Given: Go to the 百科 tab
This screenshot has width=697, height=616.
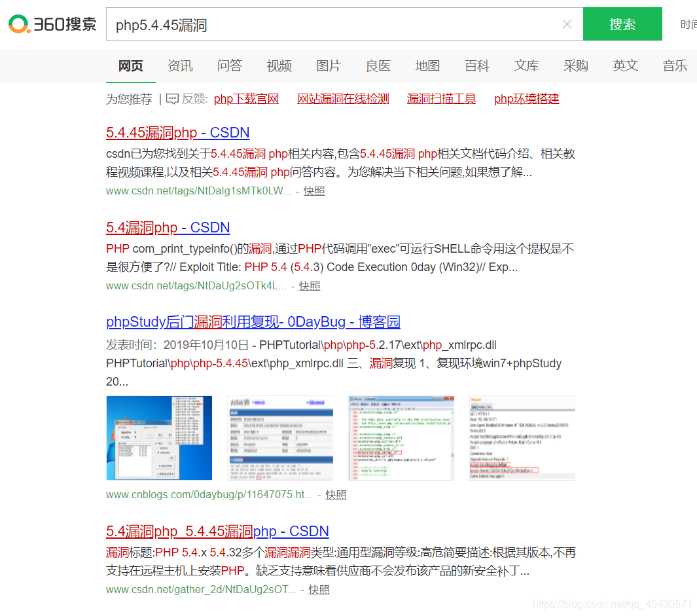Looking at the screenshot, I should click(x=477, y=66).
